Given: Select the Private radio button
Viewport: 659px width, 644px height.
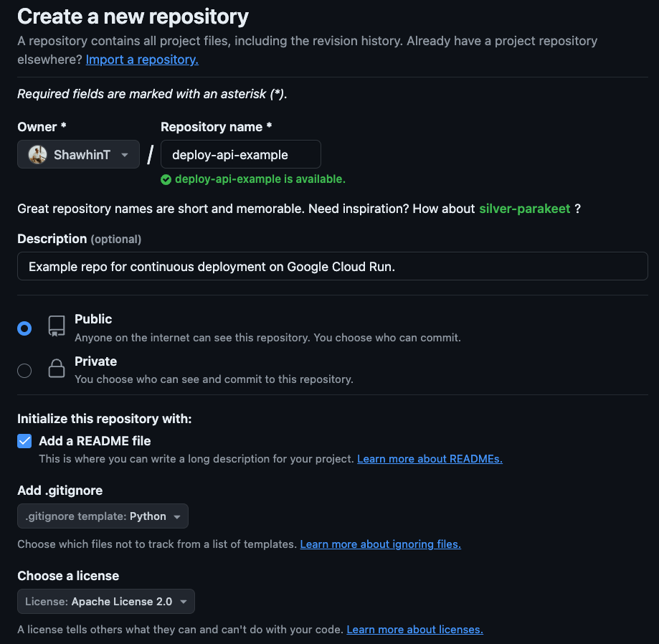Looking at the screenshot, I should click(x=24, y=370).
